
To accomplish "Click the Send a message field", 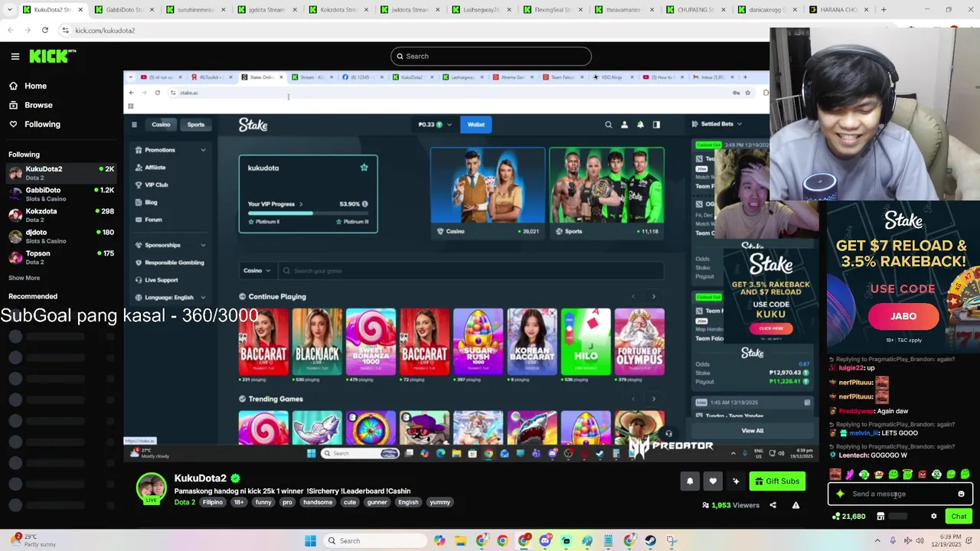I will [900, 494].
